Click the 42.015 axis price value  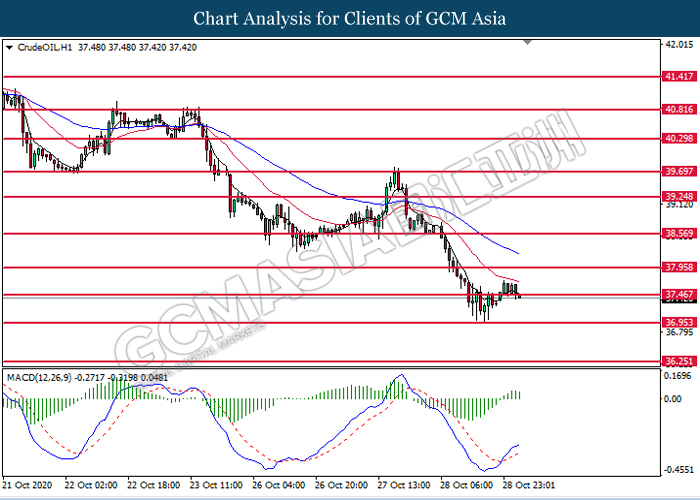pyautogui.click(x=679, y=44)
